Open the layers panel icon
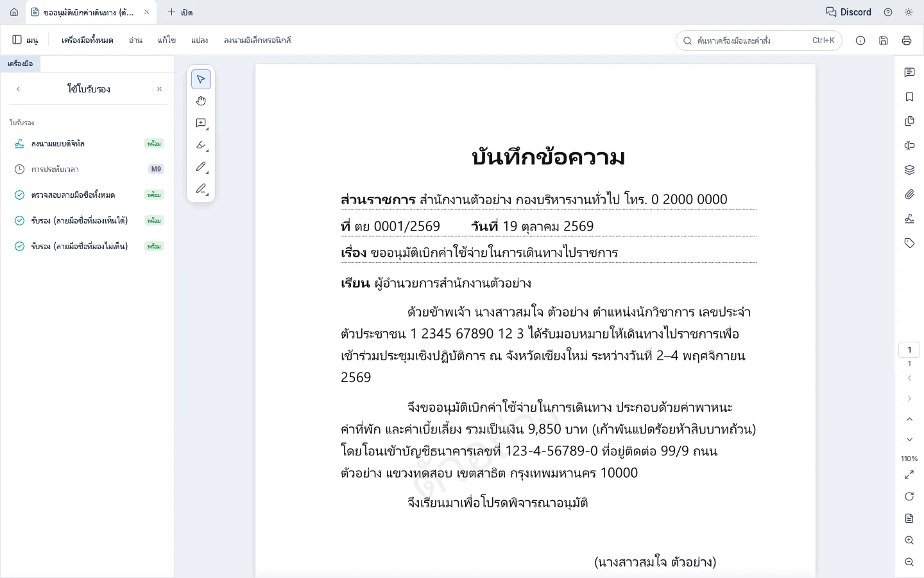Viewport: 924px width, 578px height. pos(909,170)
